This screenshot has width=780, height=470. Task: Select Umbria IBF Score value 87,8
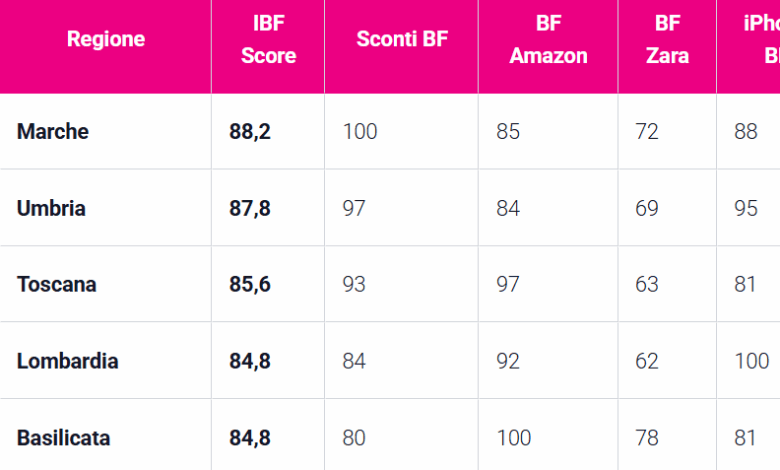[250, 208]
